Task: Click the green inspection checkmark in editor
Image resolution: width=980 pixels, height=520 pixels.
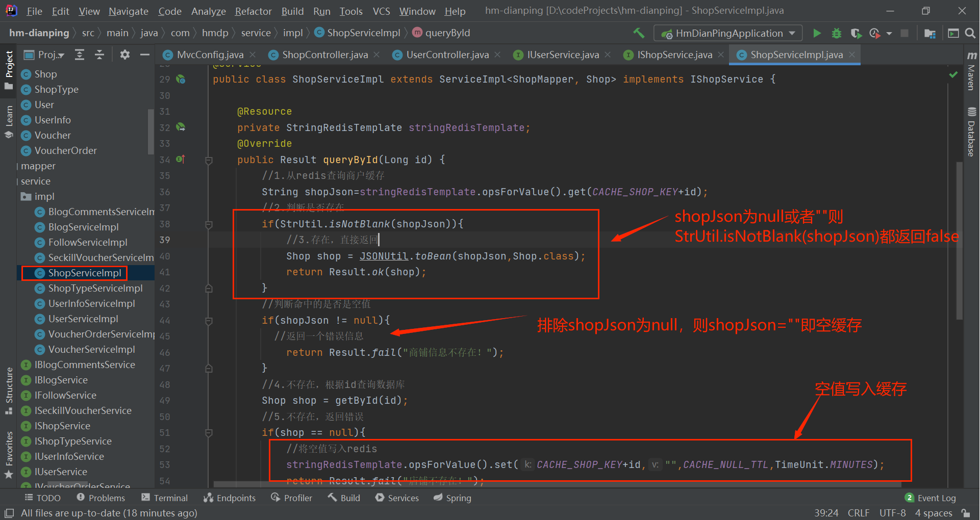Action: coord(953,75)
